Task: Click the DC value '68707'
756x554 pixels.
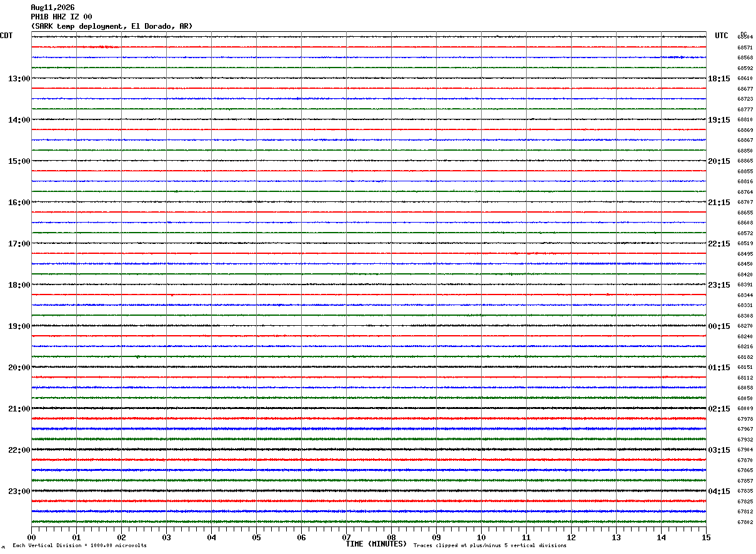Action: pyautogui.click(x=745, y=203)
